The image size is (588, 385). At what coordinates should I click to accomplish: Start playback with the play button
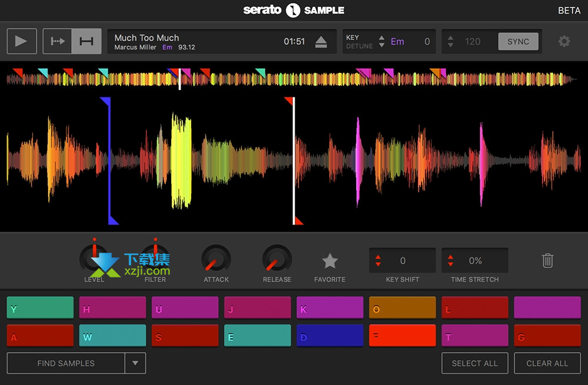tap(22, 41)
